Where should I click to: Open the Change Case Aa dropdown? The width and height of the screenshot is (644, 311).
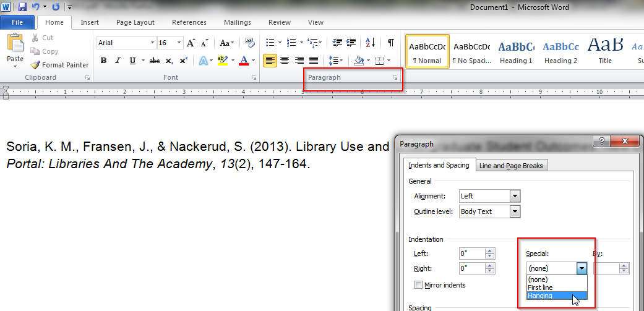click(226, 43)
